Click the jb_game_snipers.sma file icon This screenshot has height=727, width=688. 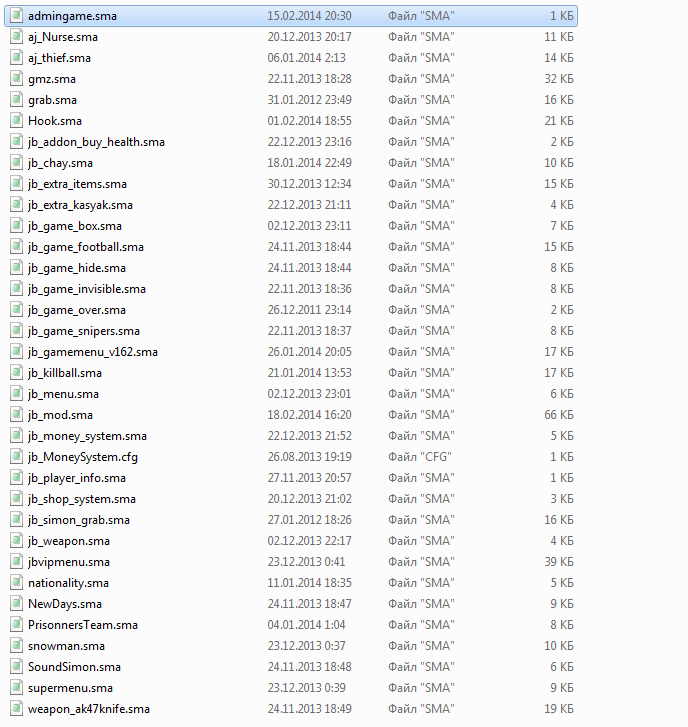16,331
